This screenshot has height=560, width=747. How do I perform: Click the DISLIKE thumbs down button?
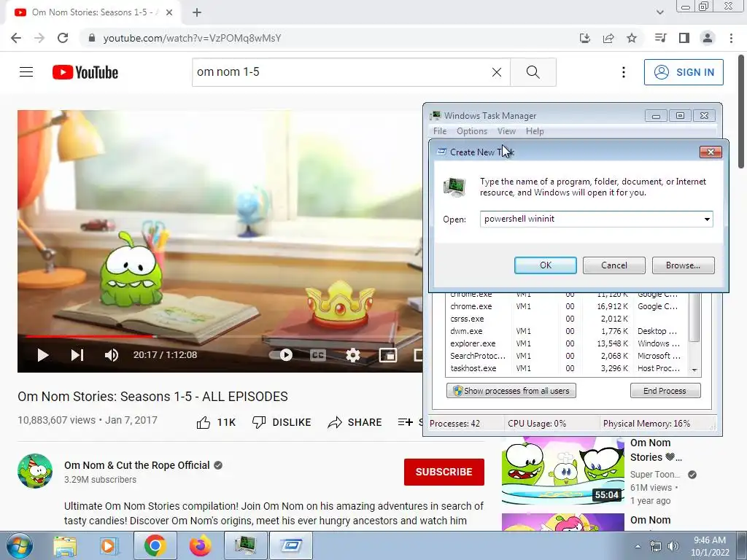pos(282,422)
